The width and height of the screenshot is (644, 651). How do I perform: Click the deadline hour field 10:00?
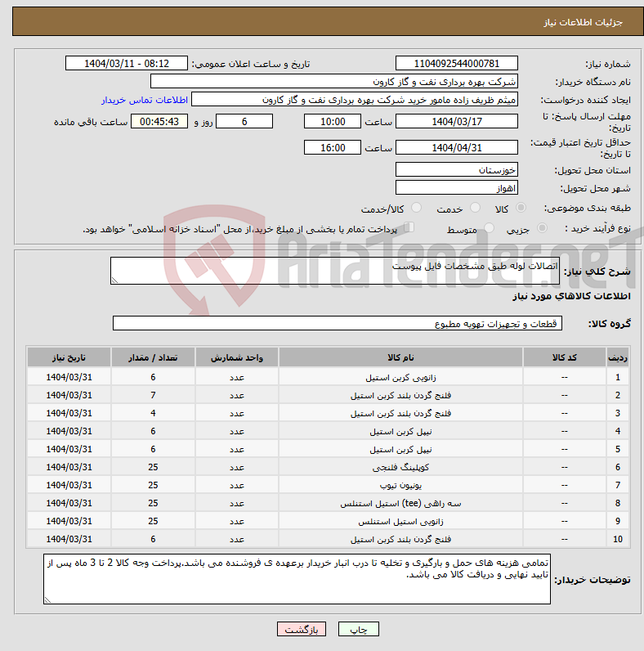(x=333, y=121)
